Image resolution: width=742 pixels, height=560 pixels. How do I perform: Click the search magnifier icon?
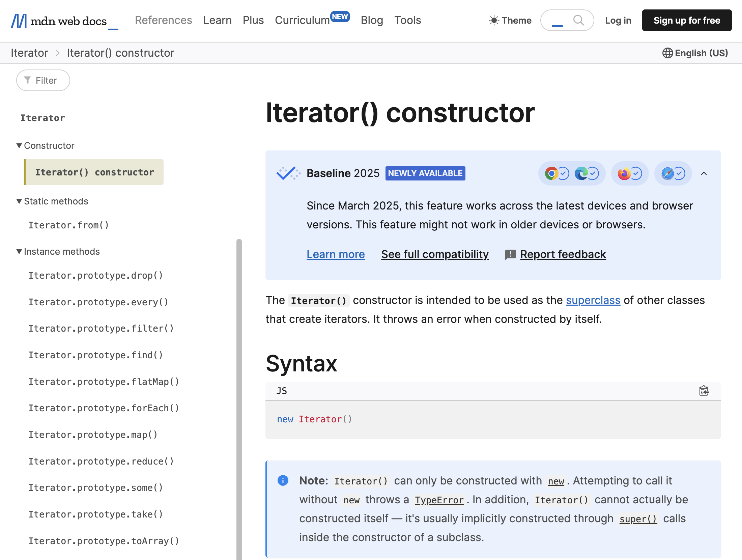[x=578, y=20]
